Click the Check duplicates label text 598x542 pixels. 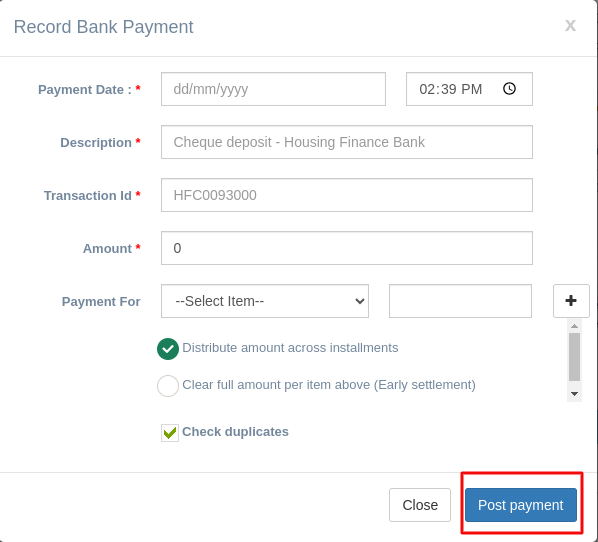coord(235,432)
